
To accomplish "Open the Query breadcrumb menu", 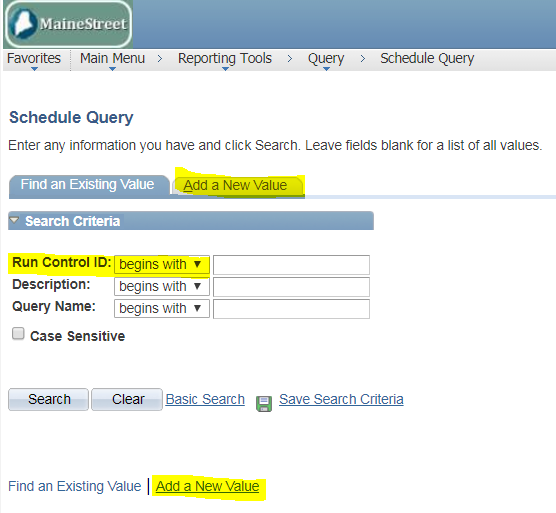I will [326, 58].
